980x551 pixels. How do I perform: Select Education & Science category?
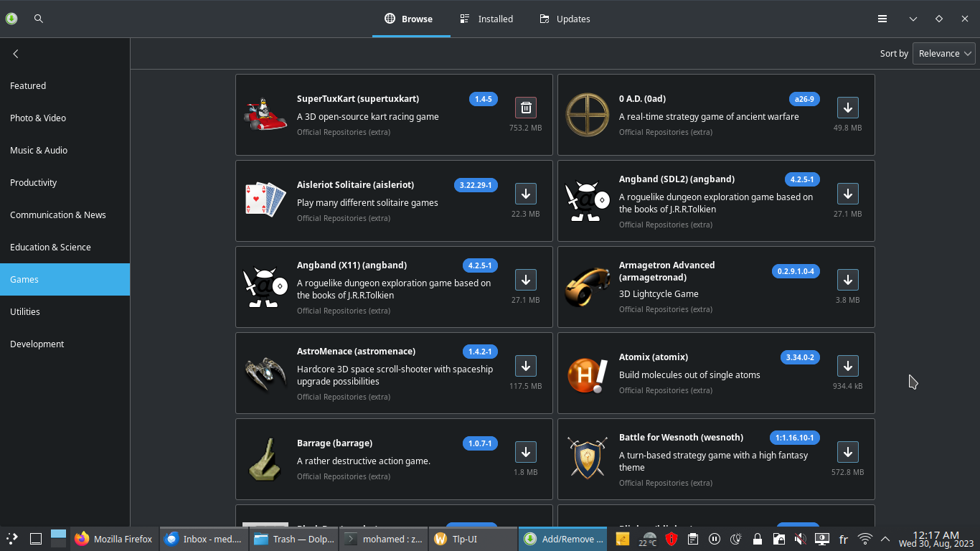click(65, 247)
